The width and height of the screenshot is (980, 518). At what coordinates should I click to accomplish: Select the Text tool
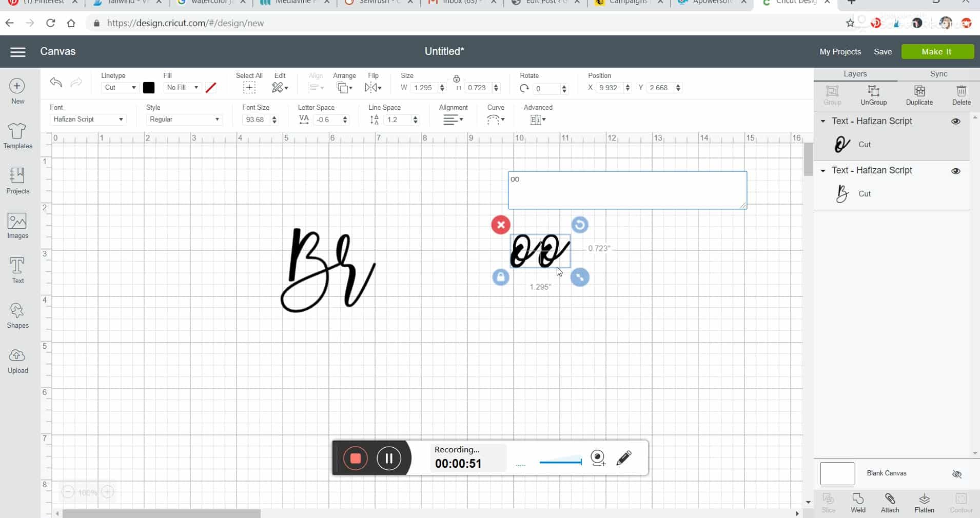(17, 270)
